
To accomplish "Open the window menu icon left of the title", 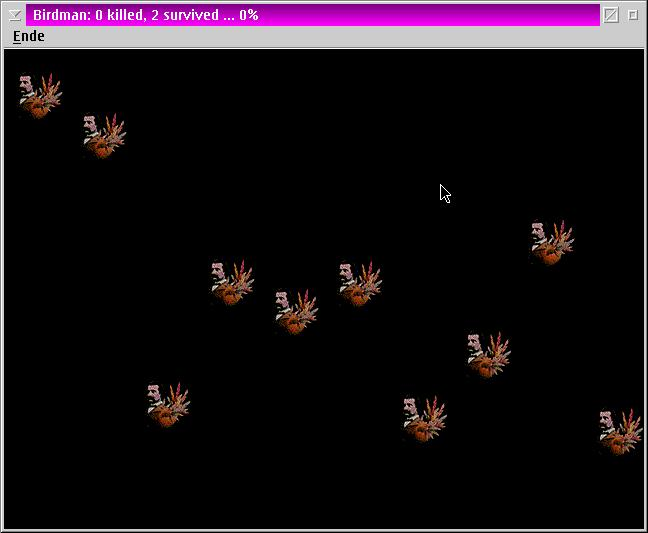I will pyautogui.click(x=15, y=15).
